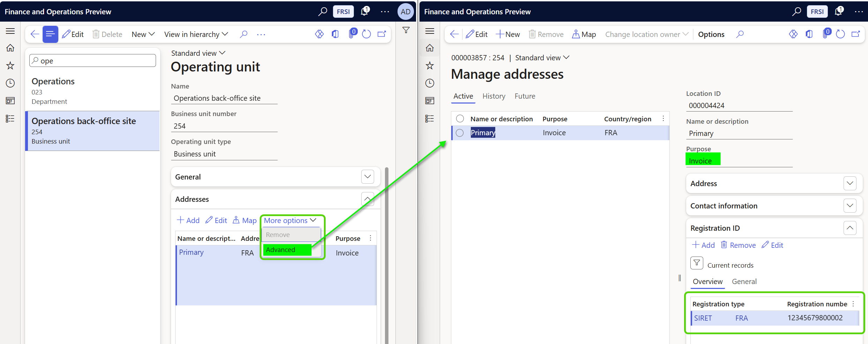Image resolution: width=868 pixels, height=344 pixels.
Task: Open the SIRET registration type link
Action: [703, 318]
